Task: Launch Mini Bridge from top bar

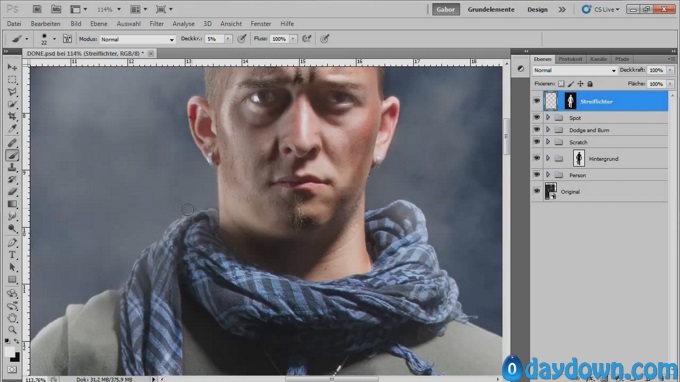Action: click(56, 9)
